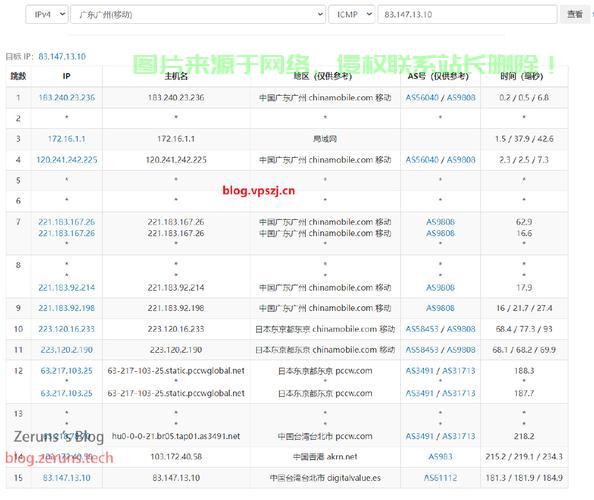
Task: Select time cell 181.3 / 181.9 / 184.9
Action: (524, 478)
